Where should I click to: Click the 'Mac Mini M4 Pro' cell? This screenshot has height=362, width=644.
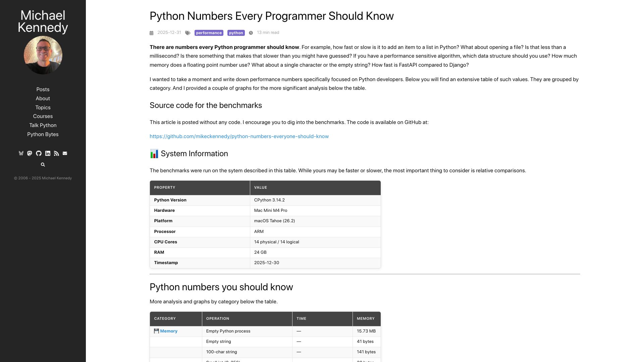pyautogui.click(x=315, y=210)
